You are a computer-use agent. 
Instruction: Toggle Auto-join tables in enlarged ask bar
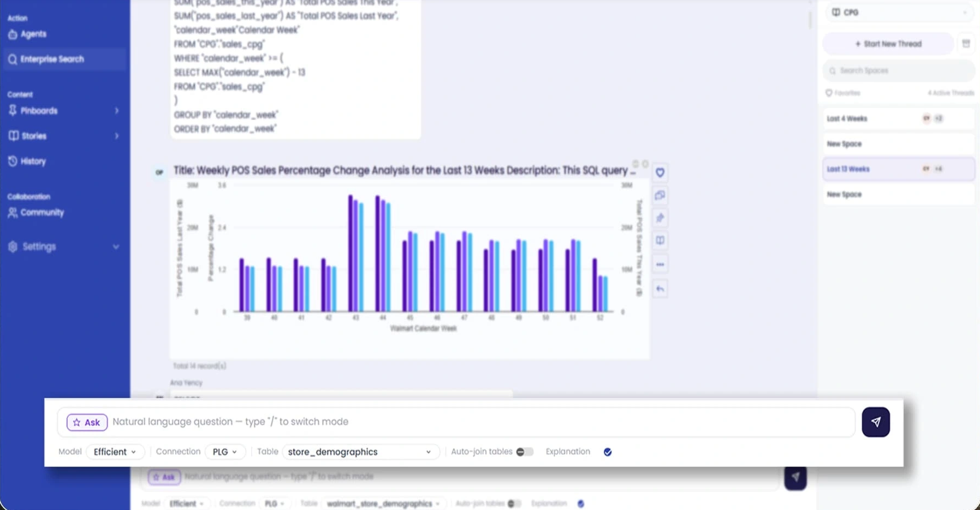pyautogui.click(x=525, y=452)
